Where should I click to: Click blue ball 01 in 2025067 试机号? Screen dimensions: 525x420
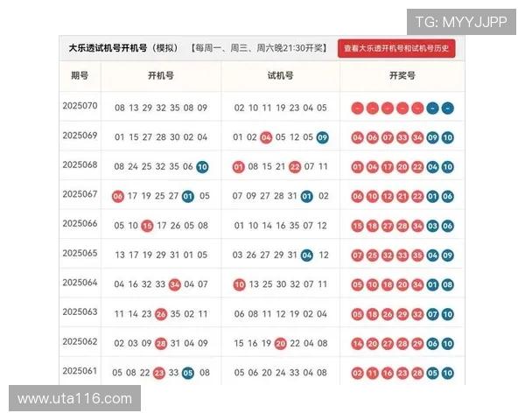pos(307,196)
